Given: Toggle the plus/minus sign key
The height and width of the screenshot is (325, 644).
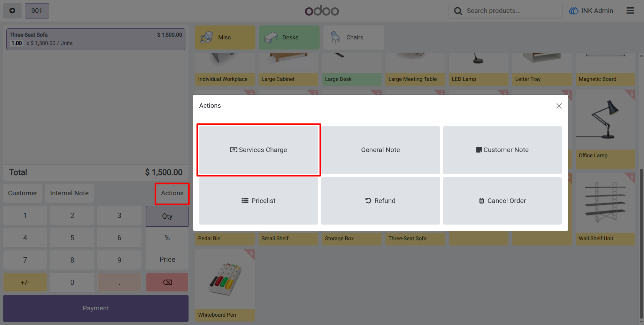Looking at the screenshot, I should click(x=25, y=282).
